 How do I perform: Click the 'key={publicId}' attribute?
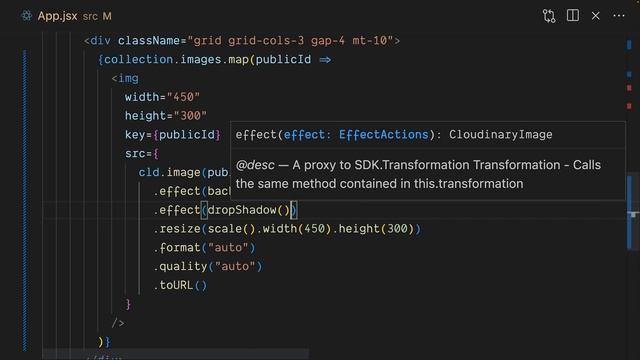(x=173, y=134)
